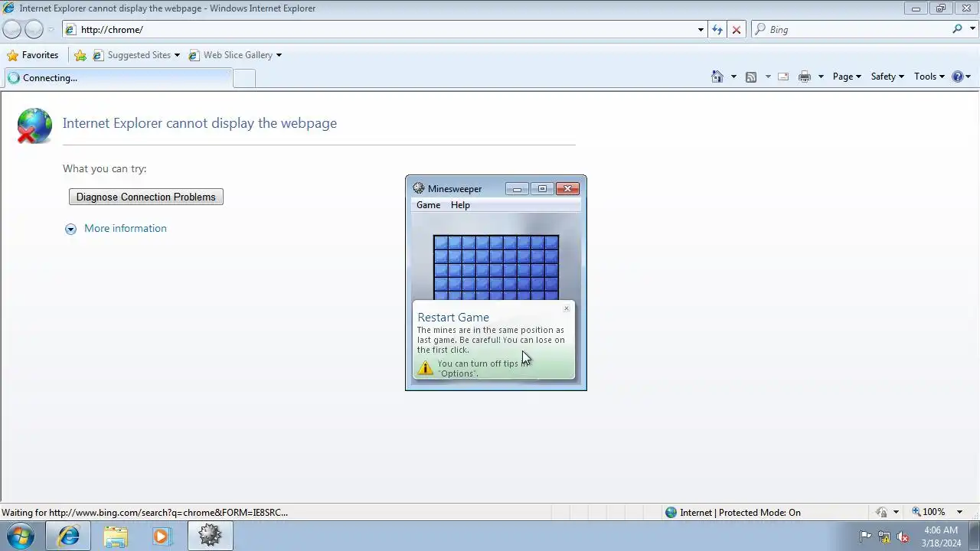Open the Page menu
Viewport: 980px width, 551px height.
tap(847, 77)
